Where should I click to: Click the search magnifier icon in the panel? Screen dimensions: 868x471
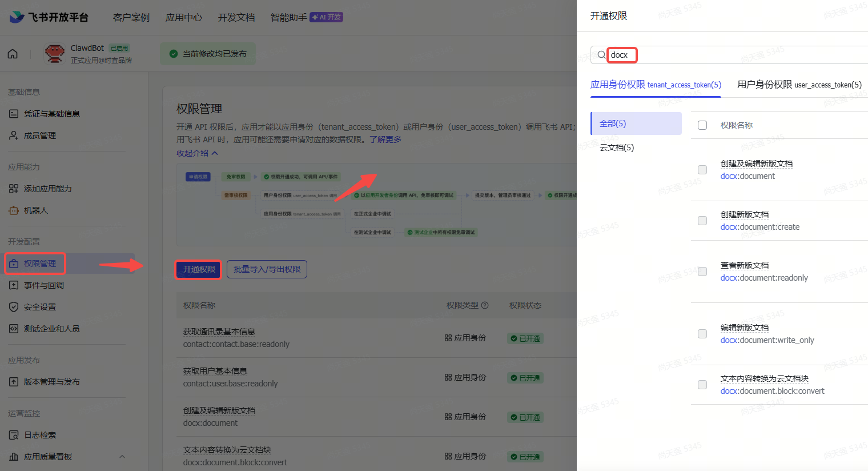[601, 55]
